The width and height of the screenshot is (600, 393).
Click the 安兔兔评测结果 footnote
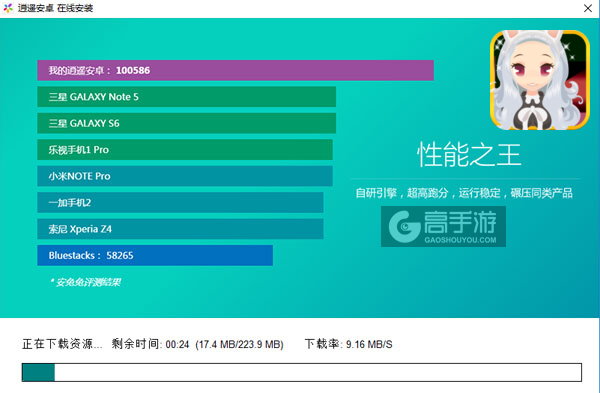click(x=85, y=282)
